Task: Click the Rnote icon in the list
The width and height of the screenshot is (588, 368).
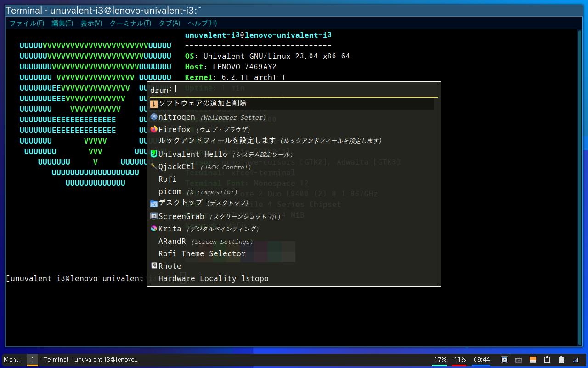Action: 154,265
